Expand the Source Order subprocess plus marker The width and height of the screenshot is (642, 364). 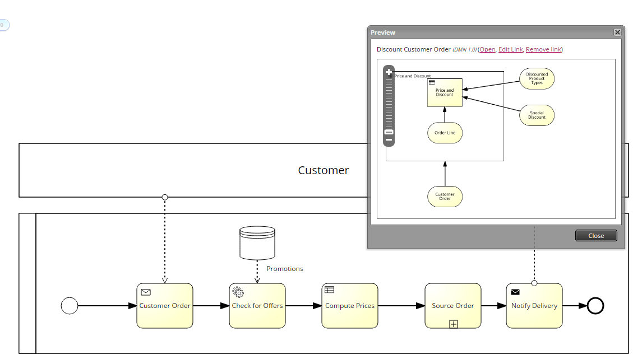[x=453, y=324]
